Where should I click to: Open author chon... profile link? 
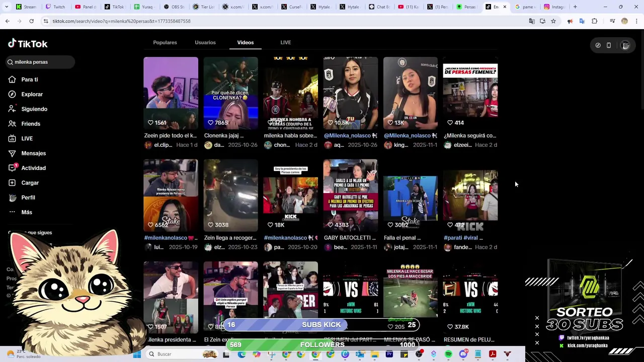(x=277, y=145)
